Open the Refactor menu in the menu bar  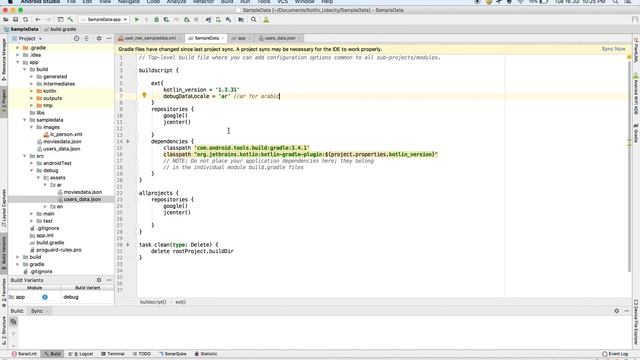tap(203, 2)
